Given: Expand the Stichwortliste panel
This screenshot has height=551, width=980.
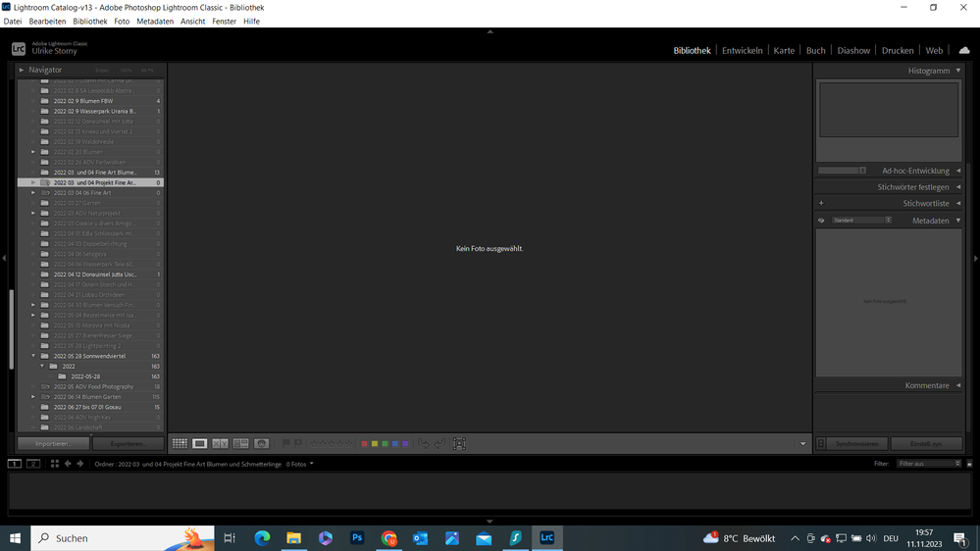Looking at the screenshot, I should [x=958, y=203].
